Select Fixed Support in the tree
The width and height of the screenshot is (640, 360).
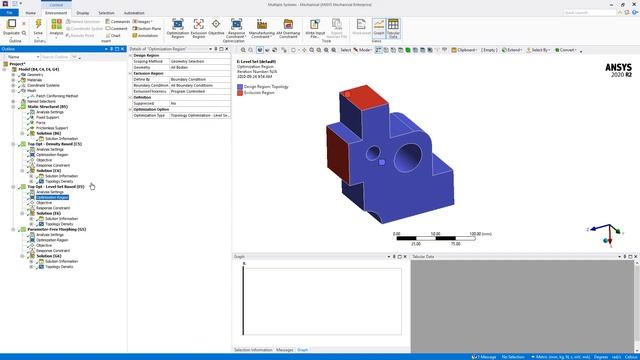tap(48, 117)
